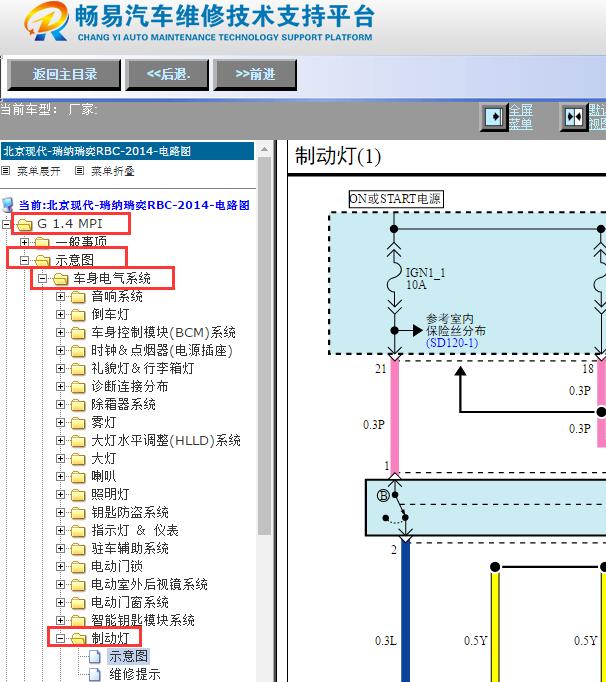Click the 智能钥匙模块系统 folder icon
This screenshot has width=606, height=682.
(x=78, y=621)
